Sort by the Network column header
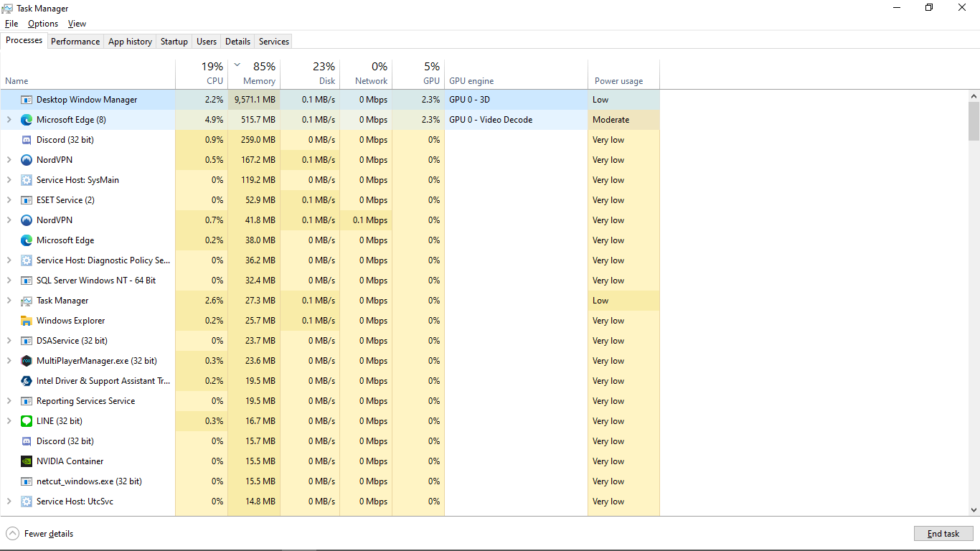This screenshot has width=980, height=551. point(366,74)
